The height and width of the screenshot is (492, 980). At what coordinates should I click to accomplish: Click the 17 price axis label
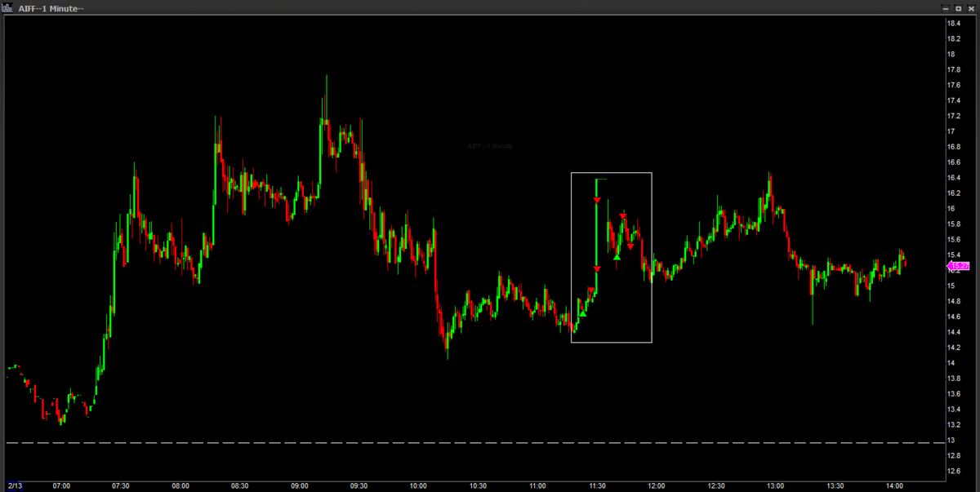coord(951,131)
